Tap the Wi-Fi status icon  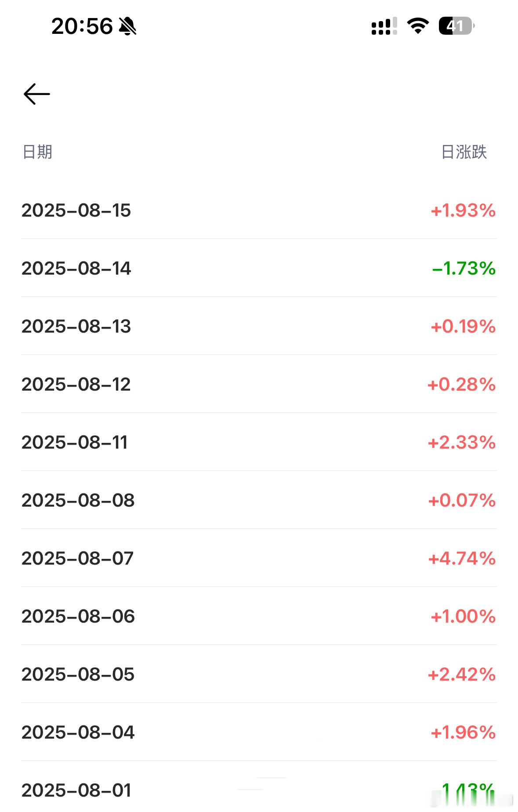coord(418,26)
